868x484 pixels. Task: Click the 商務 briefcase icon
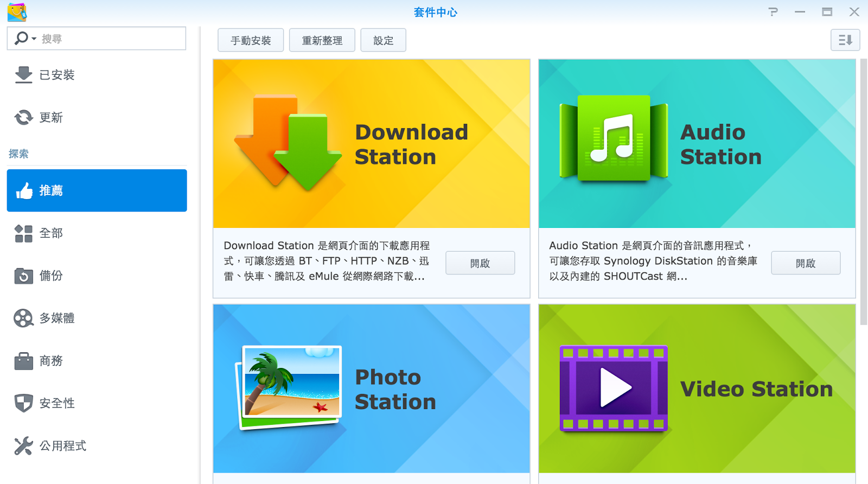[x=23, y=361]
